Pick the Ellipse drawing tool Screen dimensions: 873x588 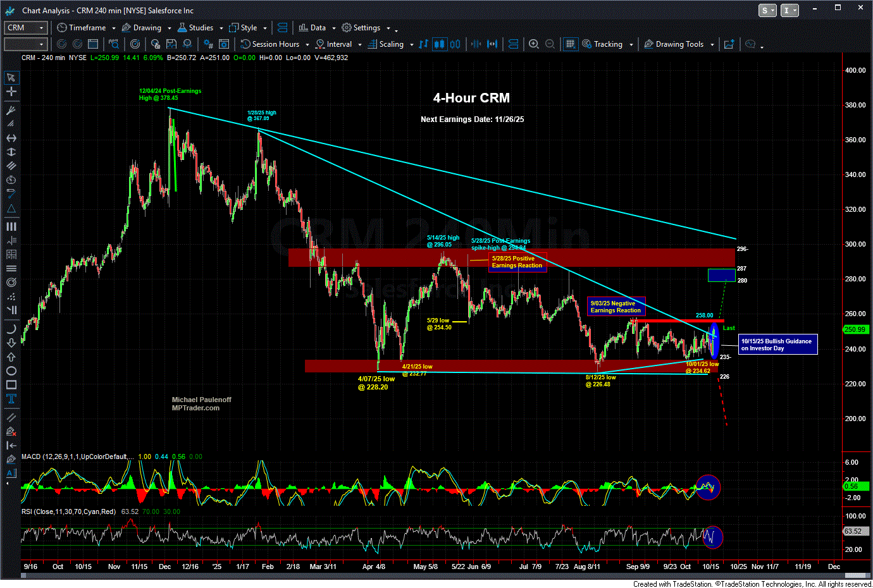[11, 371]
